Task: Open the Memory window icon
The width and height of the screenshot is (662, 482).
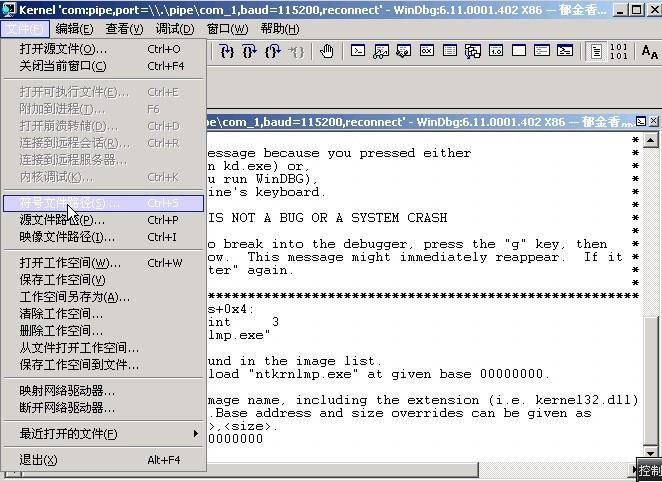Action: [450, 51]
